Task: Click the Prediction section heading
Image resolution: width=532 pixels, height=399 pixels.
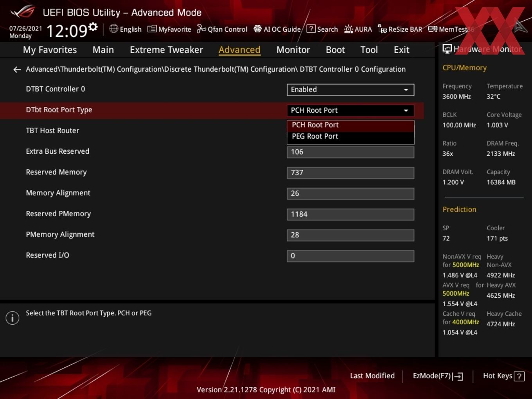Action: click(x=459, y=210)
